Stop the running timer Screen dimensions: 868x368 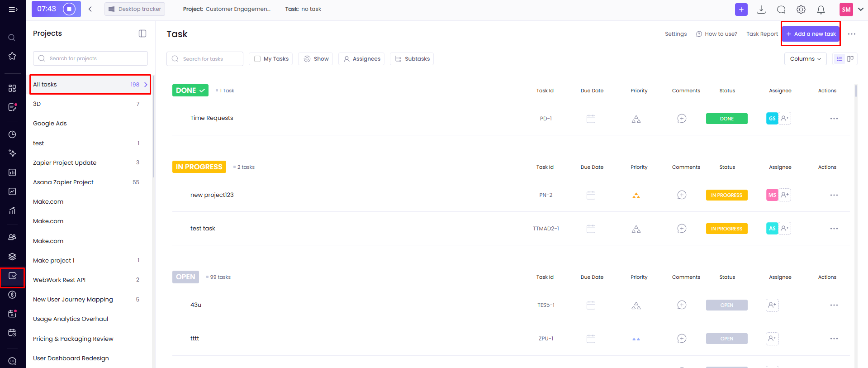pos(69,9)
